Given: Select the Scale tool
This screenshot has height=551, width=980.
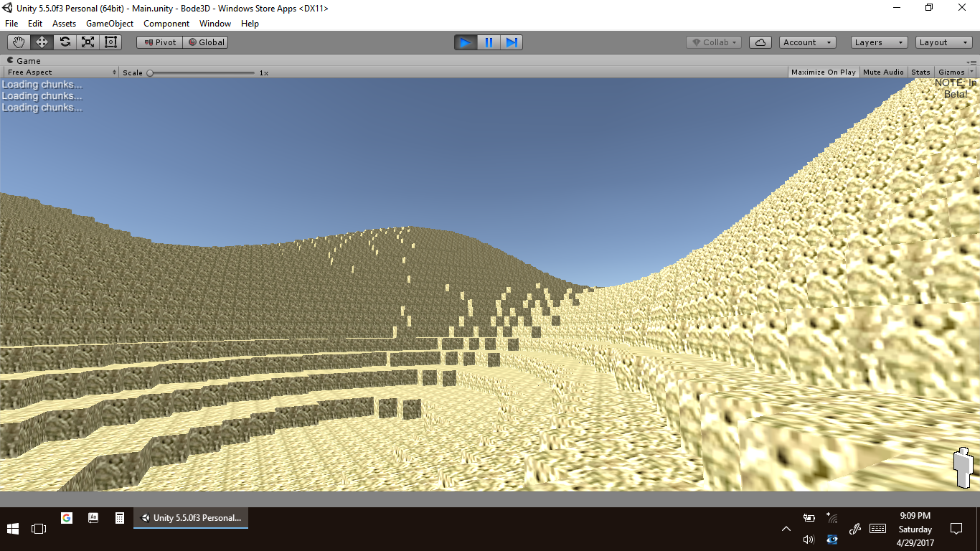Looking at the screenshot, I should point(88,42).
